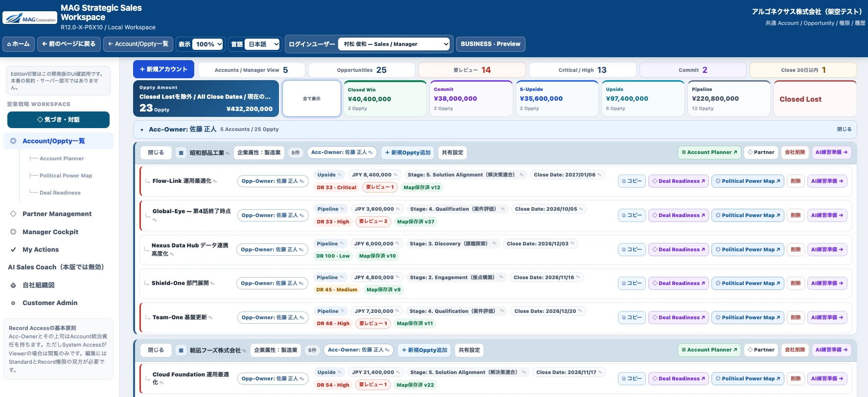Open Partner Management from the sidebar

tap(57, 214)
